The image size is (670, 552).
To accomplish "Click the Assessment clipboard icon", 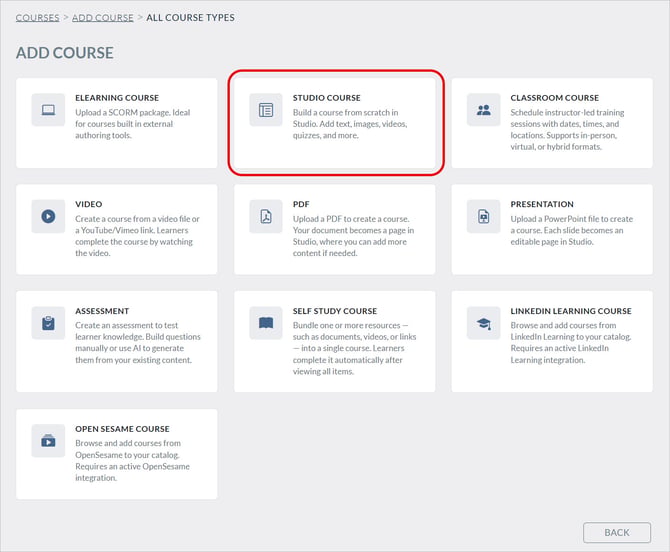I will (48, 323).
